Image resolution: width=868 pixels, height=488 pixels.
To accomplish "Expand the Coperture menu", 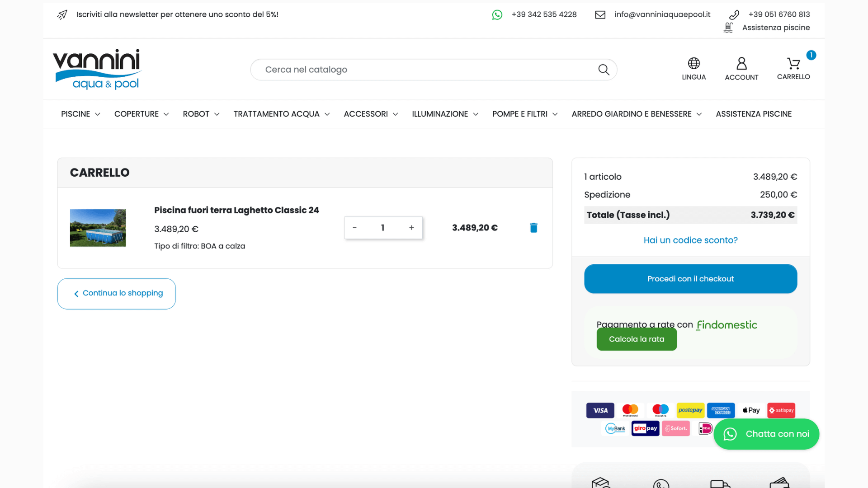I will click(x=142, y=114).
